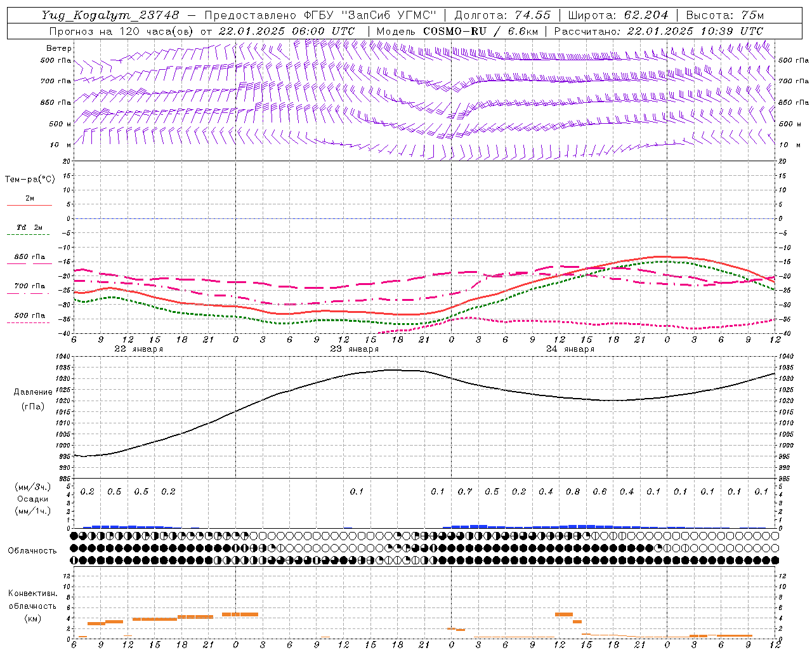Click the (мм/3ч.) precipitation unit label
The image size is (812, 650).
coord(33,487)
